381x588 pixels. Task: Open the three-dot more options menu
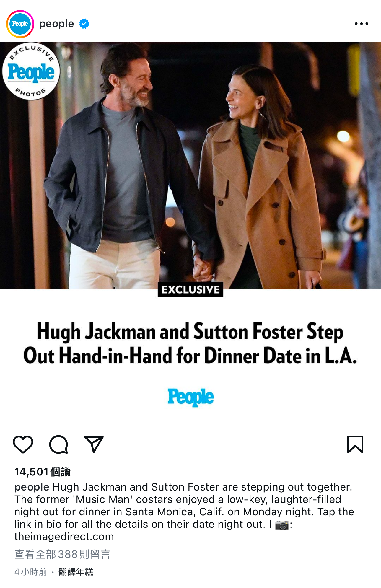(362, 24)
